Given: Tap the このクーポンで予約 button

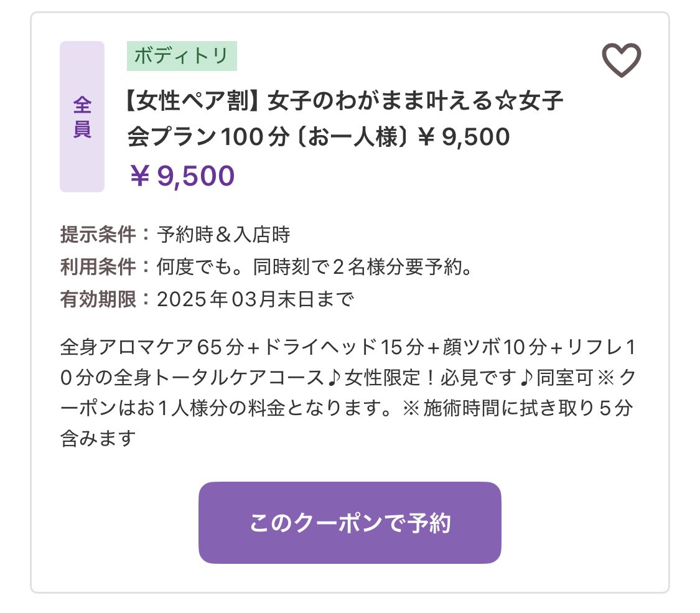Looking at the screenshot, I should [x=350, y=522].
